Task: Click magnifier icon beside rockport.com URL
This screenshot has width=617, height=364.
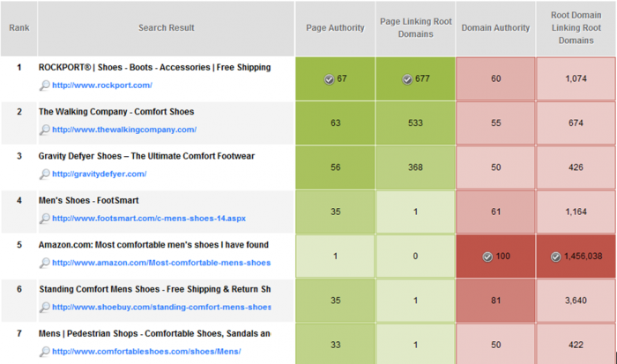Action: point(44,85)
